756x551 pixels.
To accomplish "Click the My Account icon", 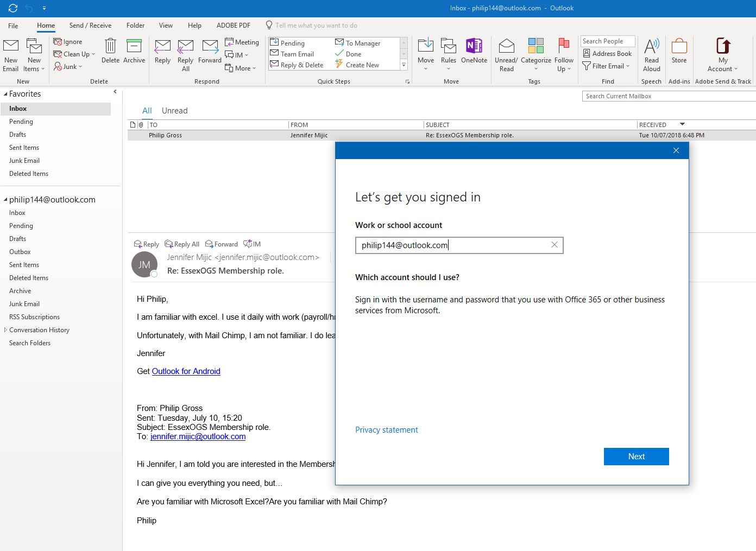I will click(723, 47).
